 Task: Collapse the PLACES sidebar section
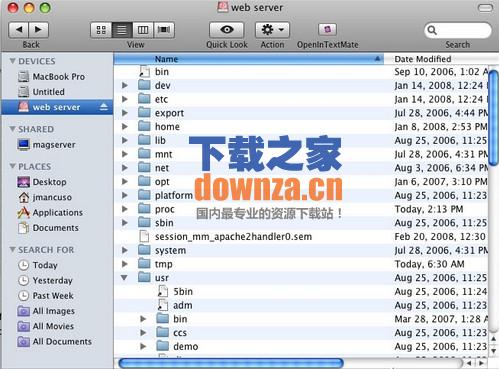click(x=13, y=166)
